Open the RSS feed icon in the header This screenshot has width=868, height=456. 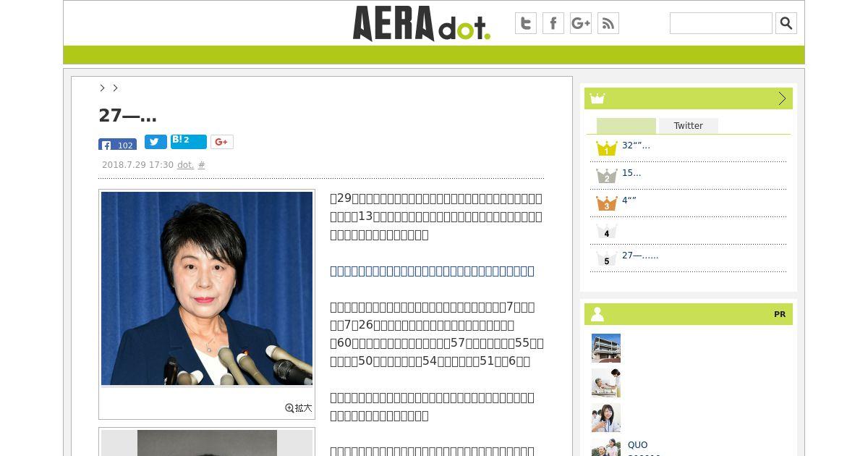[x=608, y=23]
